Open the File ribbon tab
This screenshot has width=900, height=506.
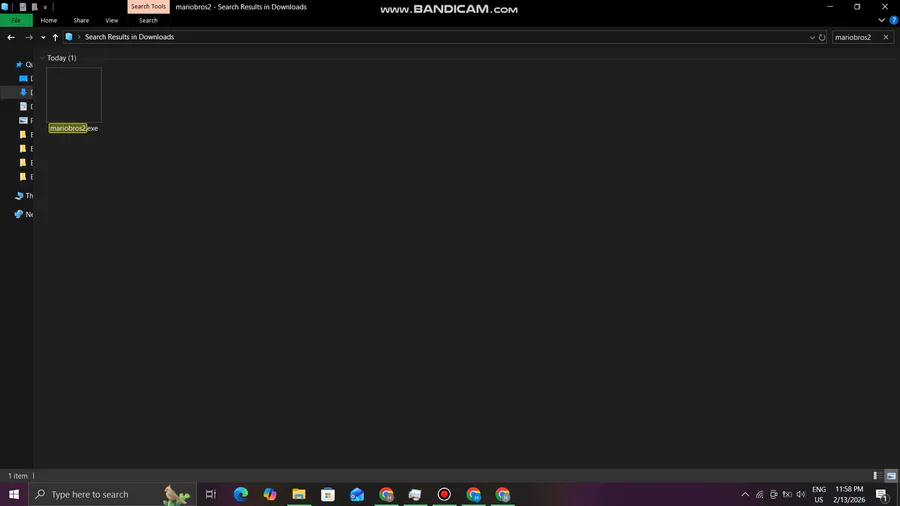click(x=16, y=20)
